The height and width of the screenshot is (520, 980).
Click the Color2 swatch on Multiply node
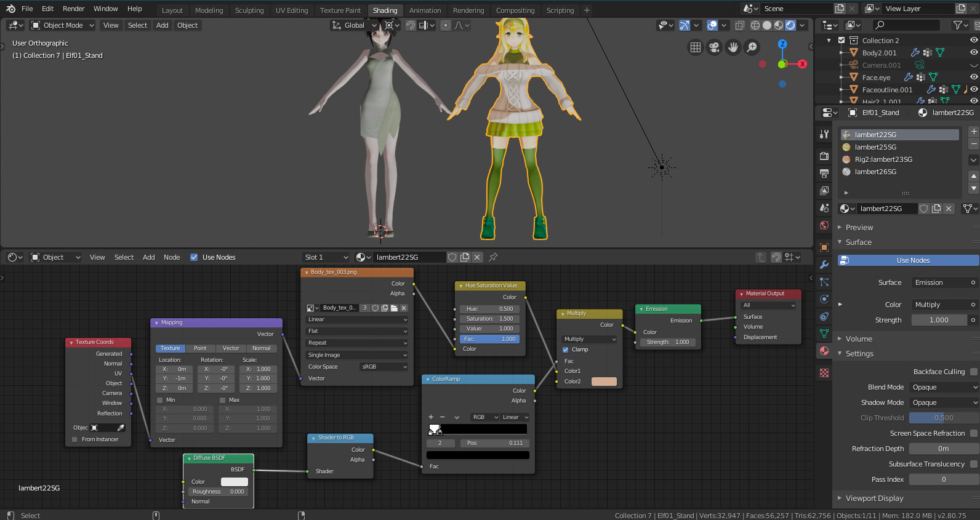pyautogui.click(x=604, y=382)
